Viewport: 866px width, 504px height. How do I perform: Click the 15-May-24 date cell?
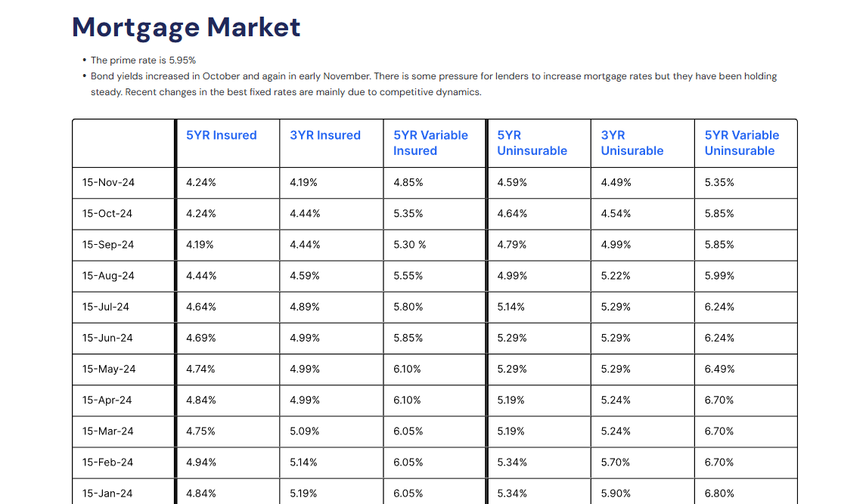pos(109,369)
